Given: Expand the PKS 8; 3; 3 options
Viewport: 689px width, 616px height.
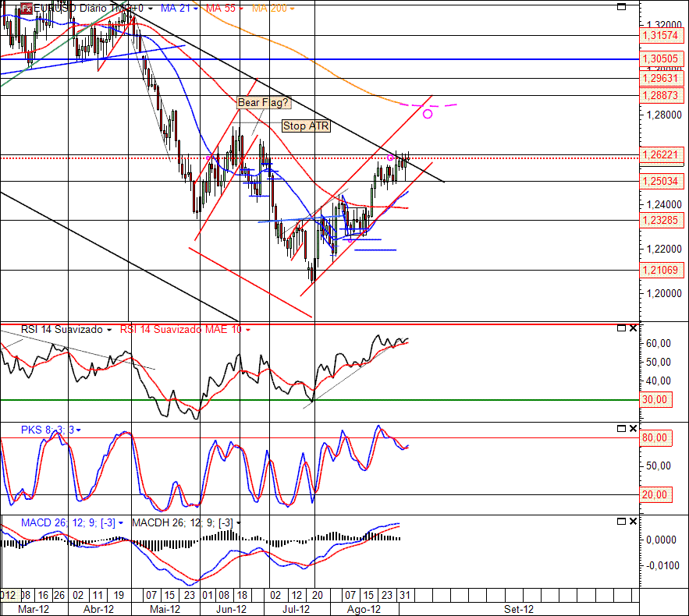Looking at the screenshot, I should coord(78,430).
